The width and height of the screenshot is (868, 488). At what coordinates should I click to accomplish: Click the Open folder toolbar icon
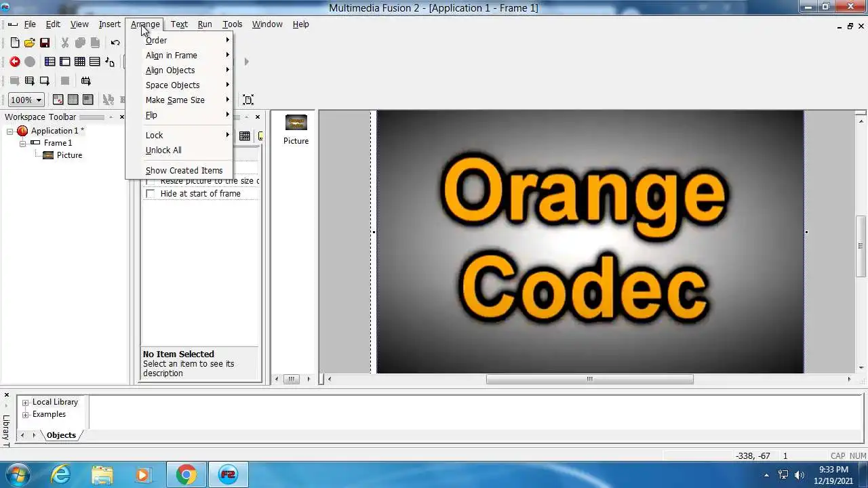tap(30, 43)
